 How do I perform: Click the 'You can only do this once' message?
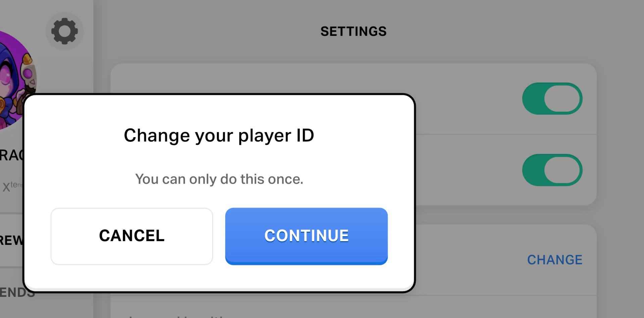tap(219, 179)
